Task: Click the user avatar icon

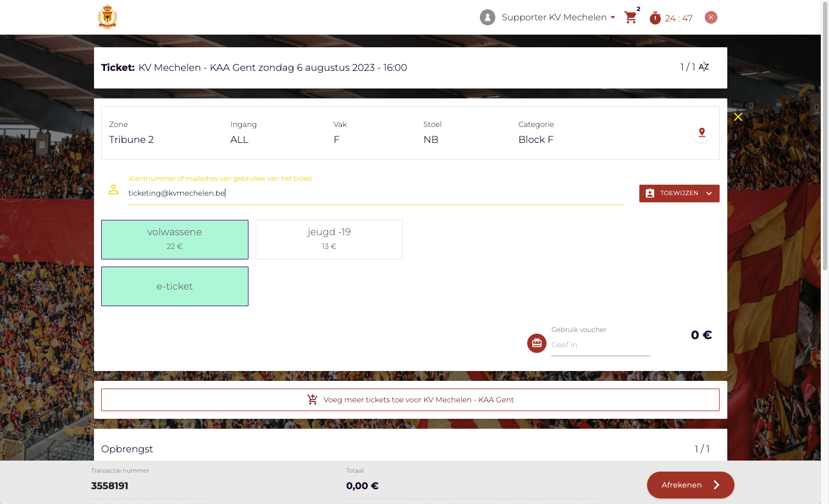Action: tap(487, 18)
